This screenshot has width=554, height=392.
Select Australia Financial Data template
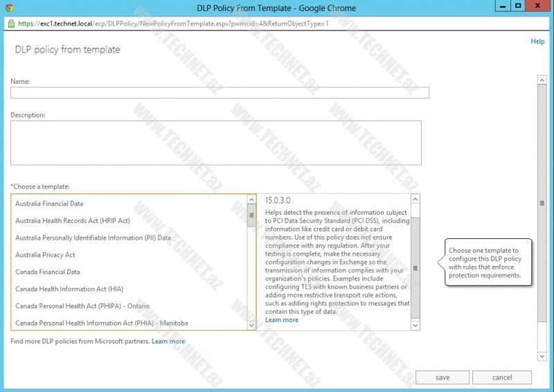(49, 204)
